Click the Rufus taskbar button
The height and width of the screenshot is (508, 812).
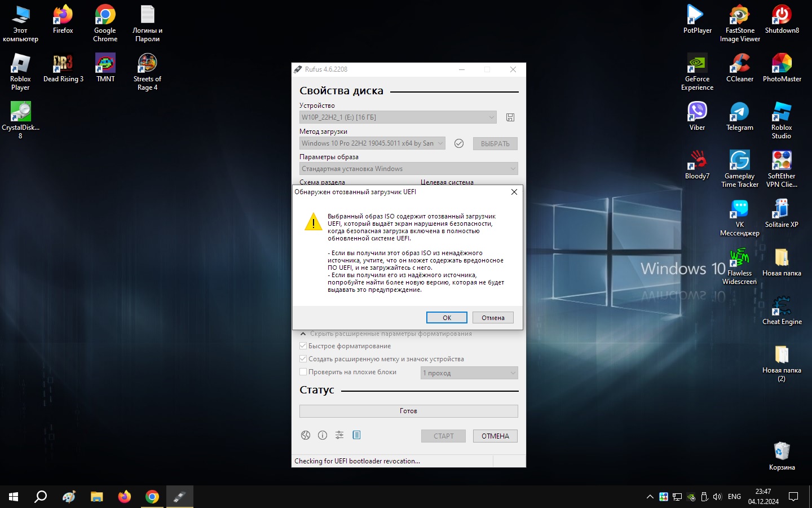[x=180, y=497]
